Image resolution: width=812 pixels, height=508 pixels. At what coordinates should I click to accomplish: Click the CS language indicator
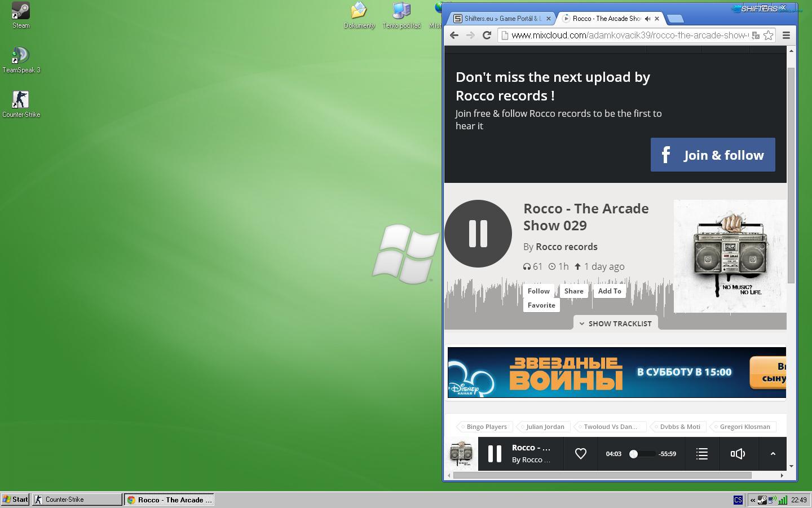click(738, 500)
